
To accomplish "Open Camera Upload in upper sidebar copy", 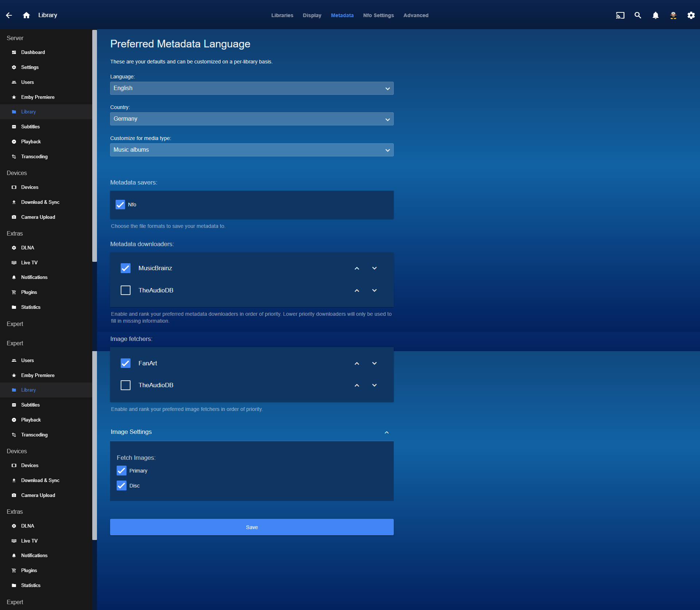I will (x=46, y=217).
